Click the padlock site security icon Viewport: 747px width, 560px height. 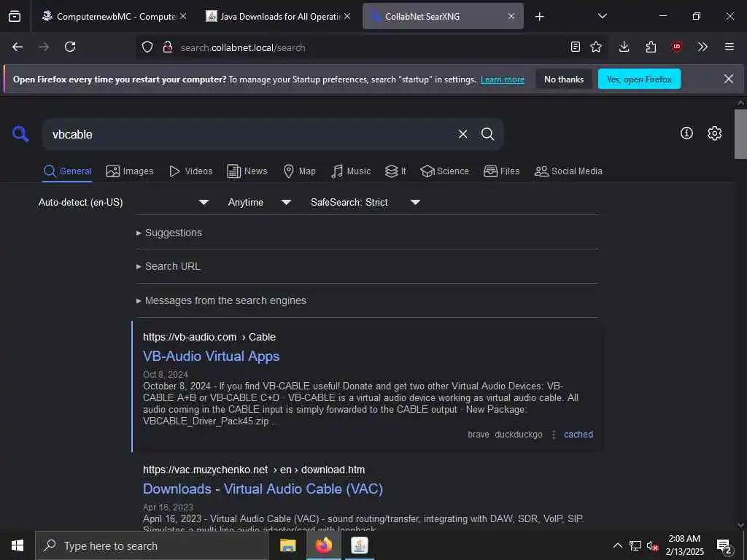pos(167,47)
